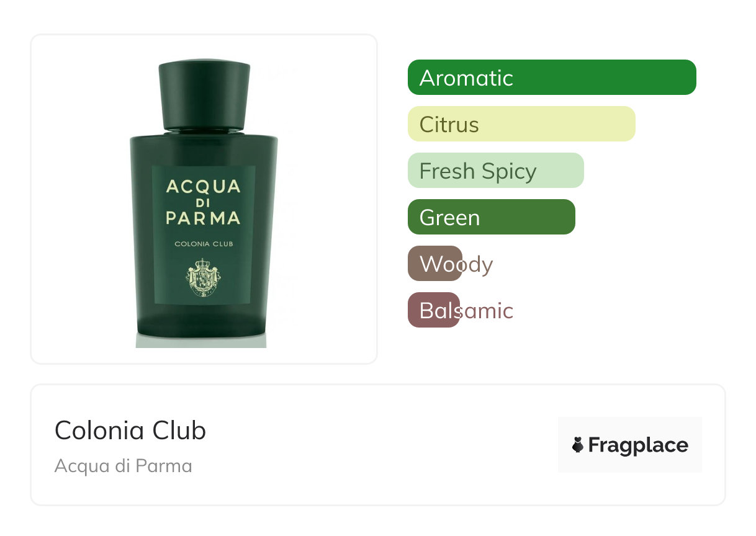The height and width of the screenshot is (536, 756).
Task: Click the 'dy' text beside Woody bar
Action: 478,265
